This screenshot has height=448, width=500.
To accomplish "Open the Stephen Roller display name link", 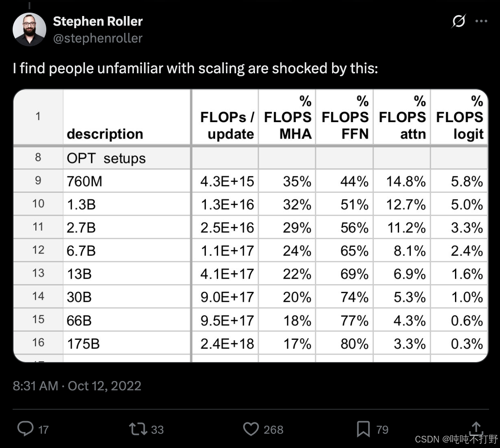I will tap(98, 21).
